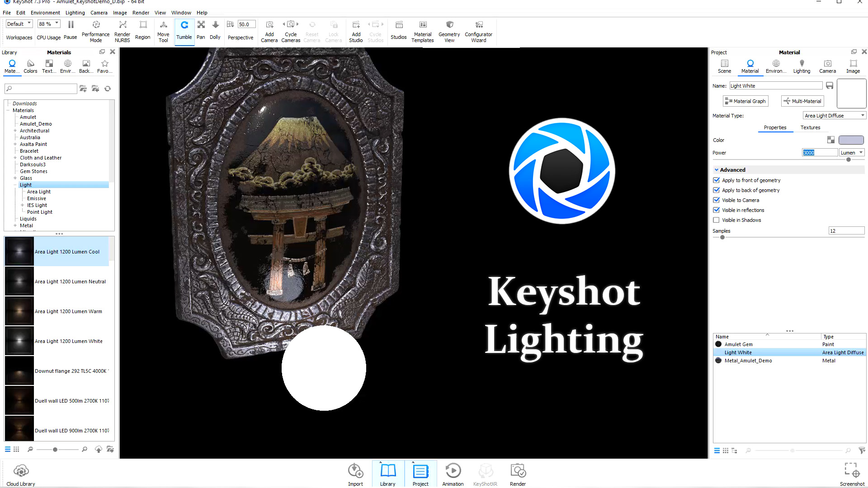
Task: Open the Animation panel
Action: 453,474
